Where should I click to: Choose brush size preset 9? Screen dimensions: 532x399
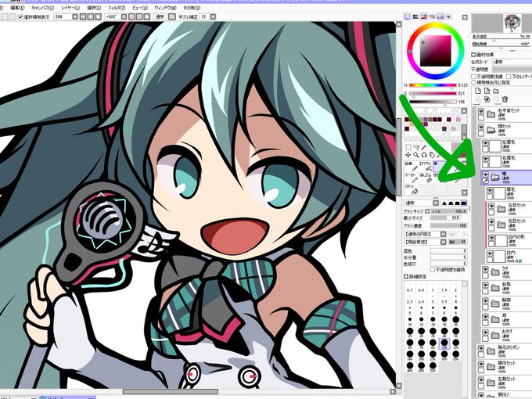point(455,310)
